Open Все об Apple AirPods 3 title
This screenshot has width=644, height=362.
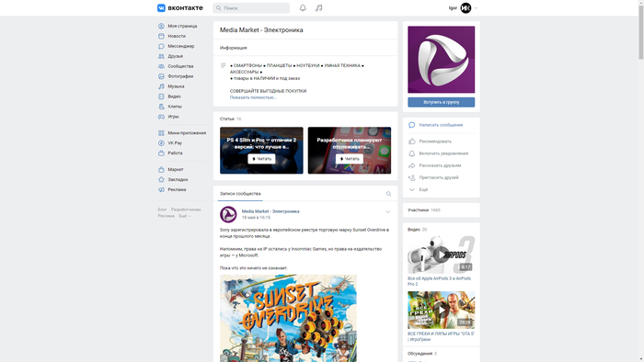[x=439, y=281]
